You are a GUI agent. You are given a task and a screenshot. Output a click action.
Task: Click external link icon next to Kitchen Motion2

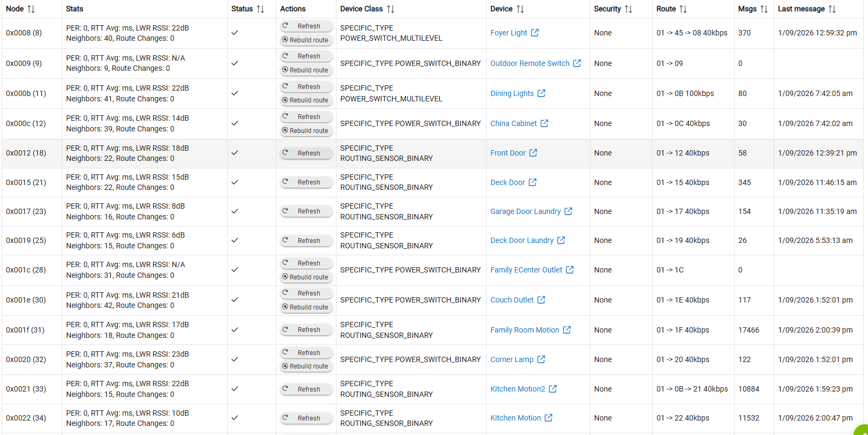(x=552, y=389)
